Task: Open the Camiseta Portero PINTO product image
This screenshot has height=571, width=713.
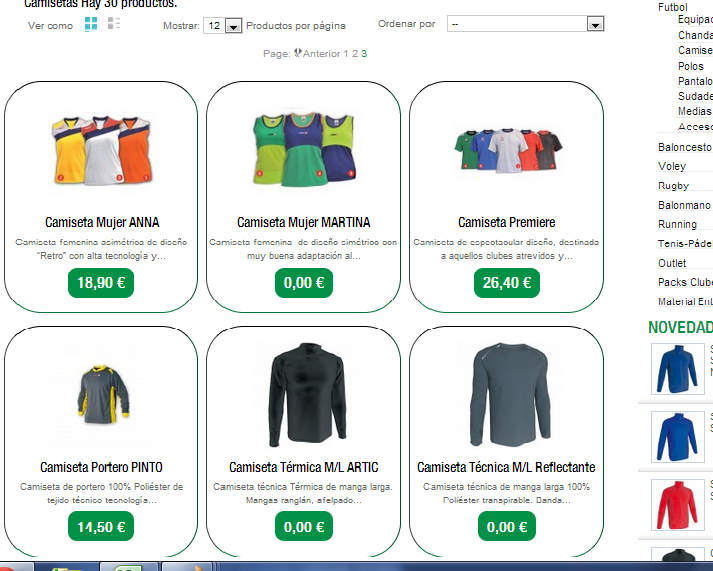Action: 102,395
